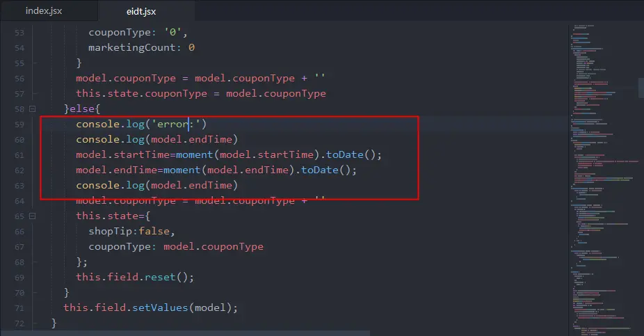Click the horizontal scrollbar at the bottom
644x336 pixels.
[x=185, y=333]
